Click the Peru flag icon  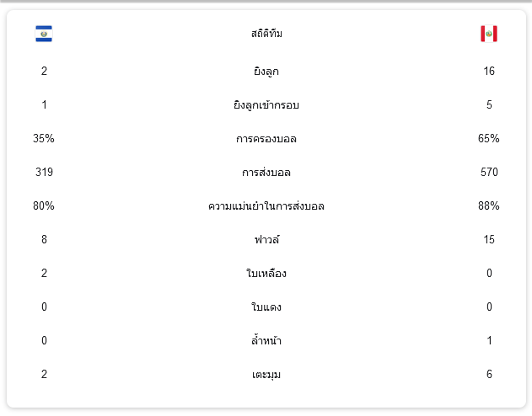489,34
